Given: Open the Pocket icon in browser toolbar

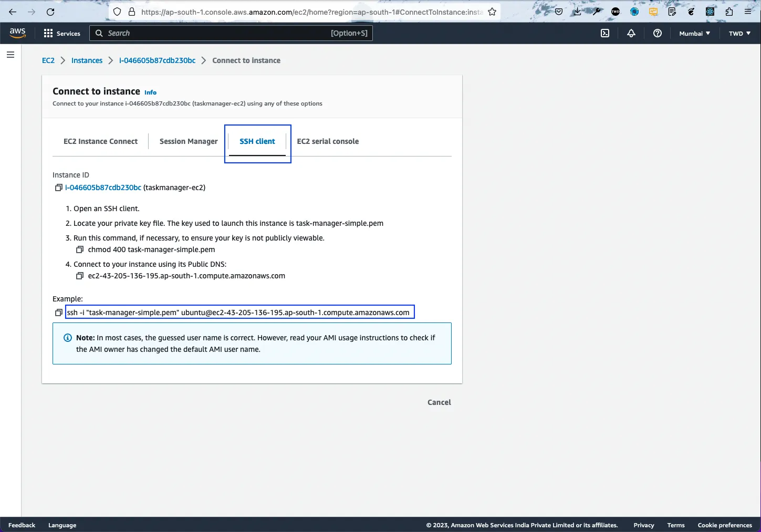Looking at the screenshot, I should pos(559,12).
